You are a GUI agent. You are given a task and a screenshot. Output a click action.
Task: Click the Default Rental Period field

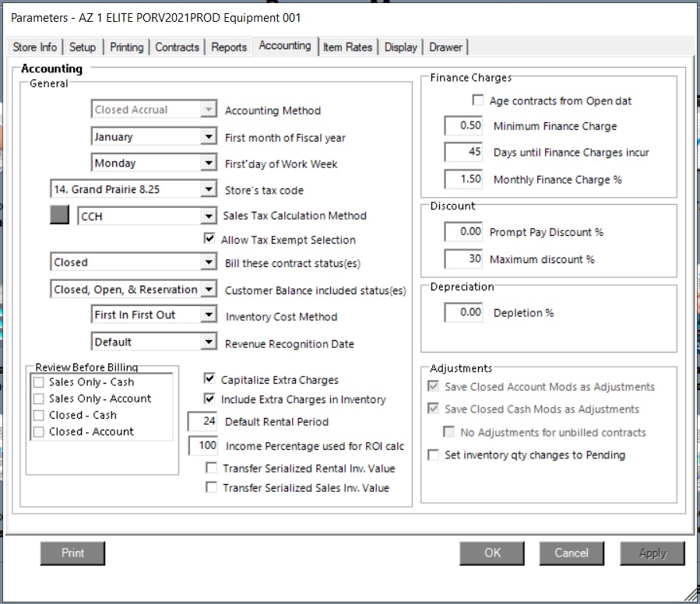click(203, 422)
